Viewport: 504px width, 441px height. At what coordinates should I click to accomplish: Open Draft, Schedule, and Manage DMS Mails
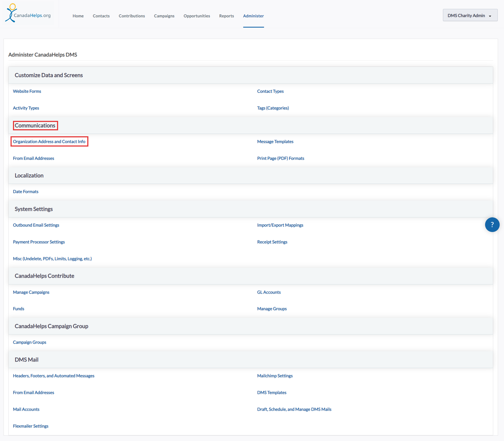(294, 409)
